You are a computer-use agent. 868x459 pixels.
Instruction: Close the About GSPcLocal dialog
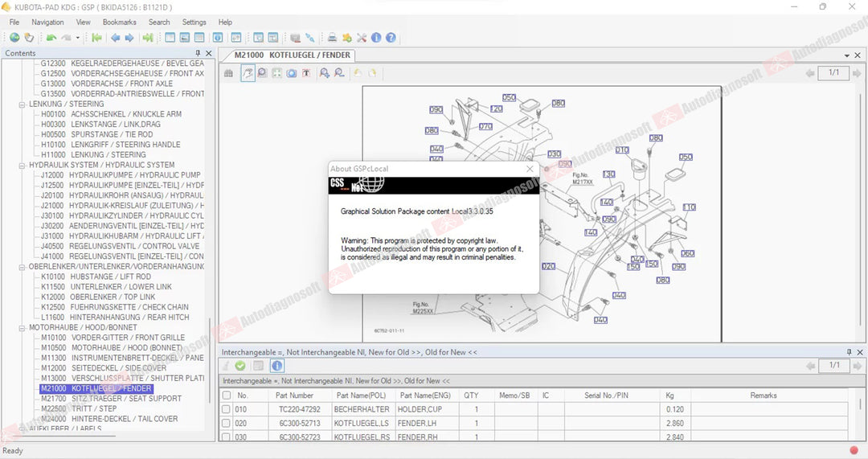pos(530,169)
